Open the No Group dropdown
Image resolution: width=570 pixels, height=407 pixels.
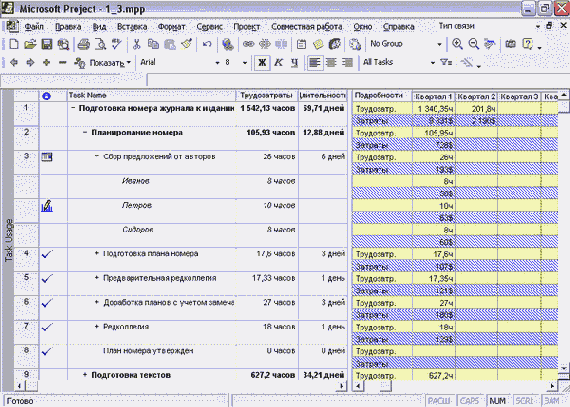[439, 44]
